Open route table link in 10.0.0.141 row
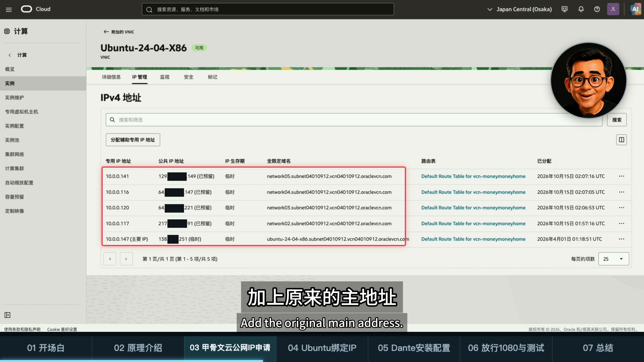The image size is (644, 362). coord(473,176)
